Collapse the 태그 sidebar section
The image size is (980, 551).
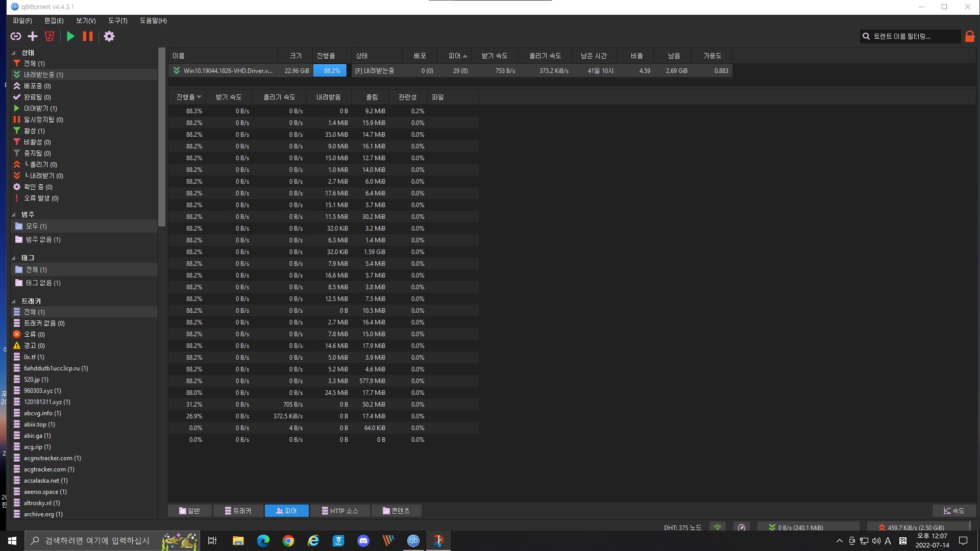point(13,258)
